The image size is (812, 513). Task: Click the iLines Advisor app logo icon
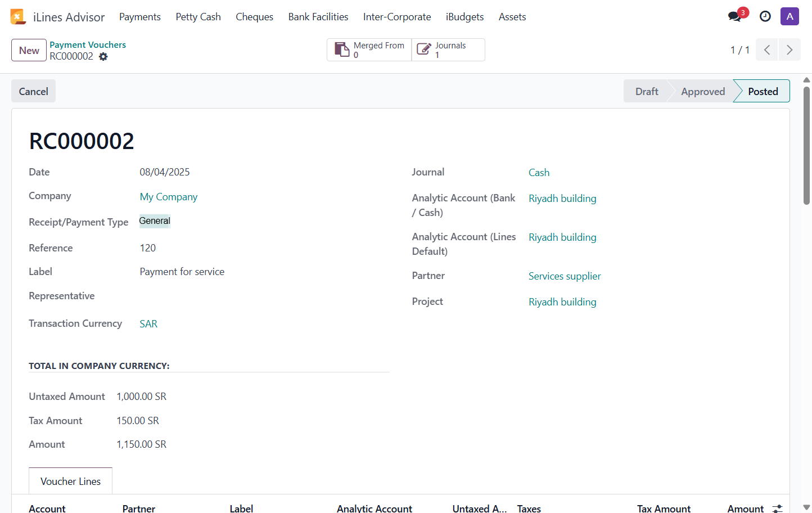(x=18, y=17)
